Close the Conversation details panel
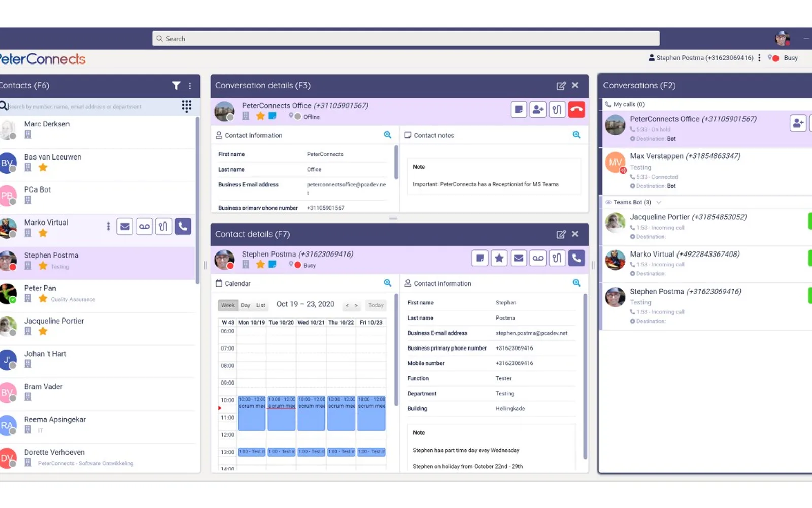Image resolution: width=812 pixels, height=508 pixels. (x=575, y=85)
